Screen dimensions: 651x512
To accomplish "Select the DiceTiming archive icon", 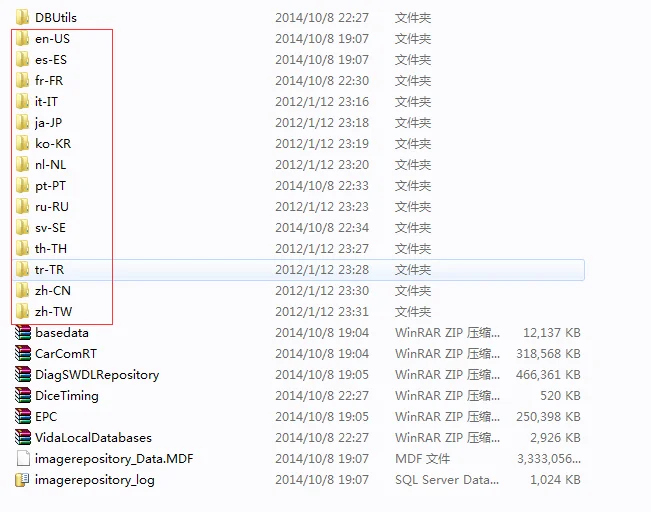I will tap(23, 395).
